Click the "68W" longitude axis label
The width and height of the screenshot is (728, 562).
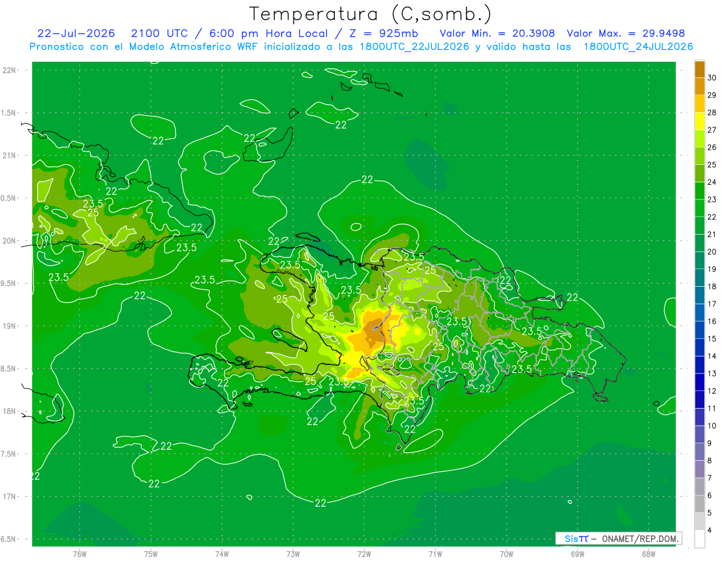[x=649, y=554]
